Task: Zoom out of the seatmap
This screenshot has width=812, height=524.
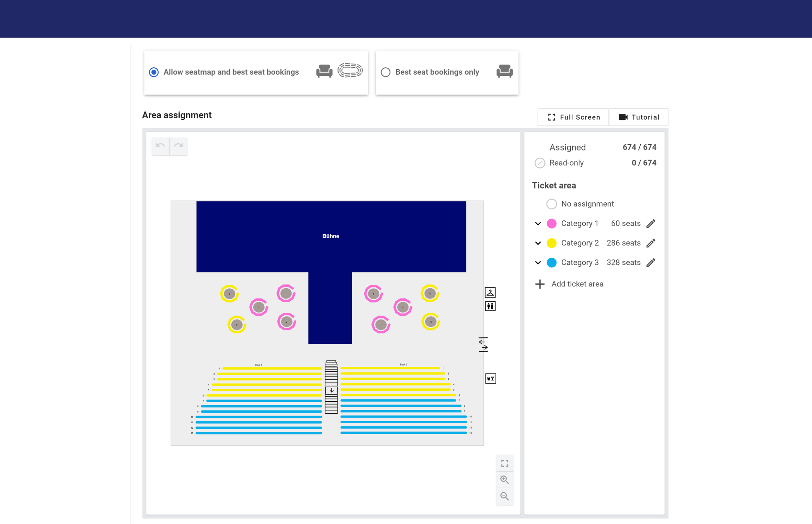Action: coord(505,496)
